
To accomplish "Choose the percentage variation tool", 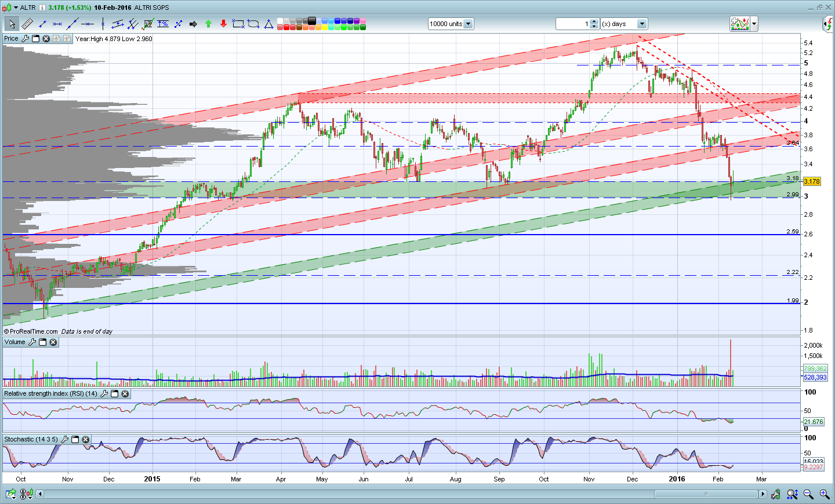I will coord(163,24).
